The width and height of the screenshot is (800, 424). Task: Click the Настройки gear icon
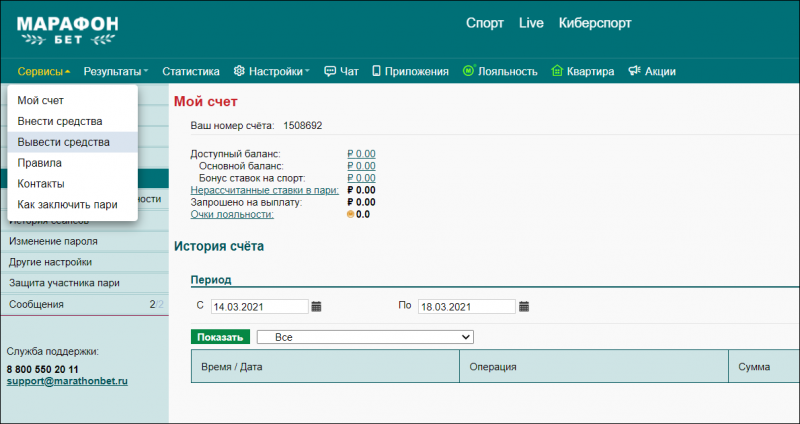tap(239, 71)
